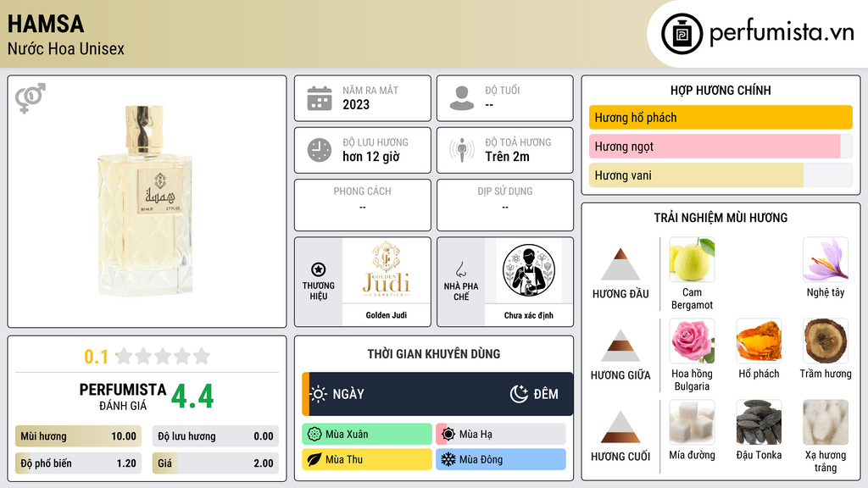
Task: Click the Thời gian khuyên dùng heading
Action: coord(434,353)
